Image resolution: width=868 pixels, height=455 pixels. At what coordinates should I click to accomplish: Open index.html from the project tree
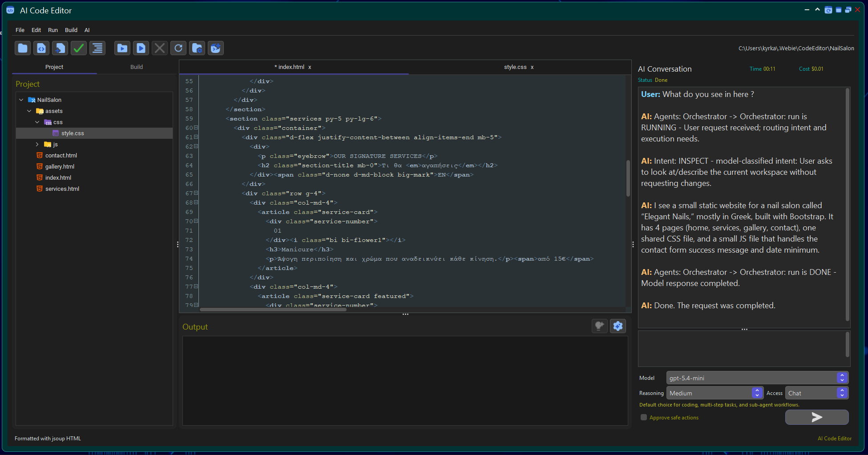[x=58, y=178]
